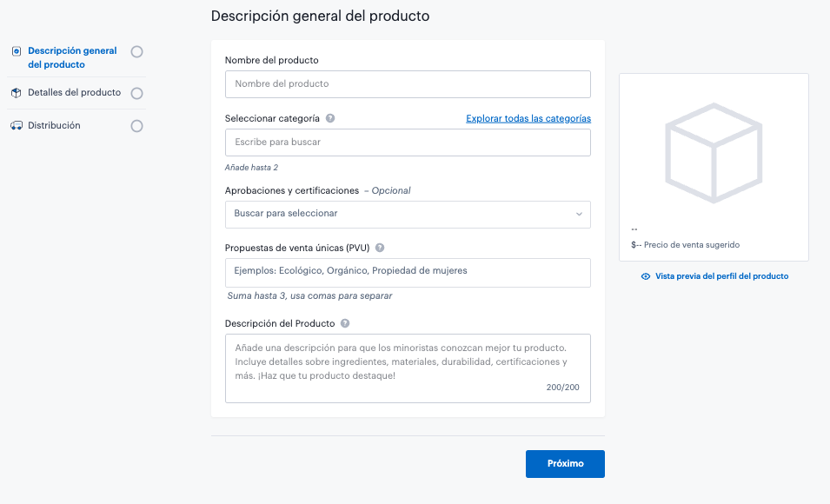Select the Descripción general del producto status circle
The height and width of the screenshot is (504, 830).
point(136,51)
